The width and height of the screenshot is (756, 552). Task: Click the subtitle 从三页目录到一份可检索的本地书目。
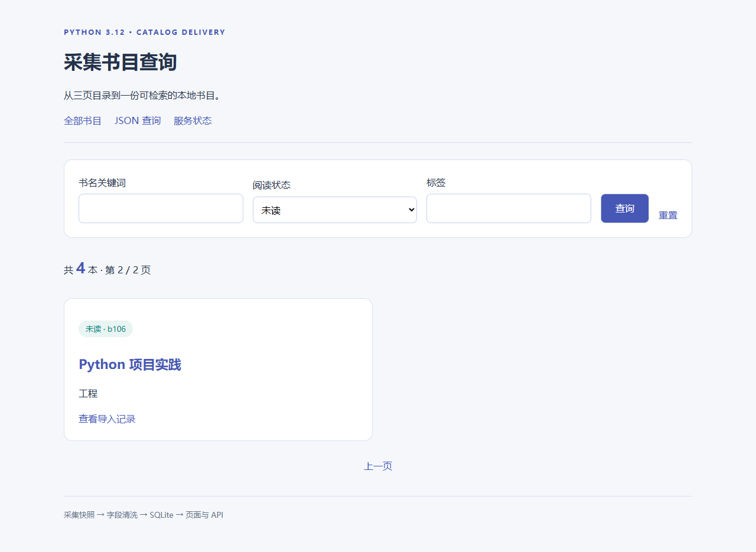[x=142, y=96]
